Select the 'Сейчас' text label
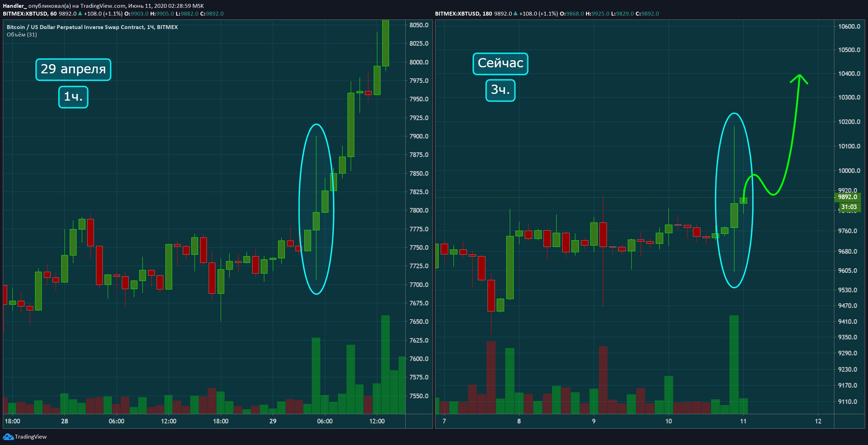The height and width of the screenshot is (445, 868). pos(500,63)
